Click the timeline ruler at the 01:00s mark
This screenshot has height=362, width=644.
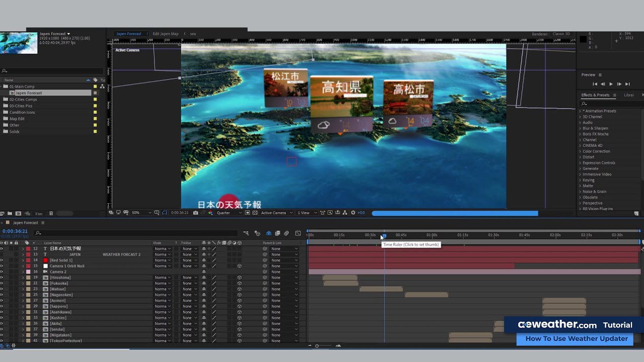432,235
